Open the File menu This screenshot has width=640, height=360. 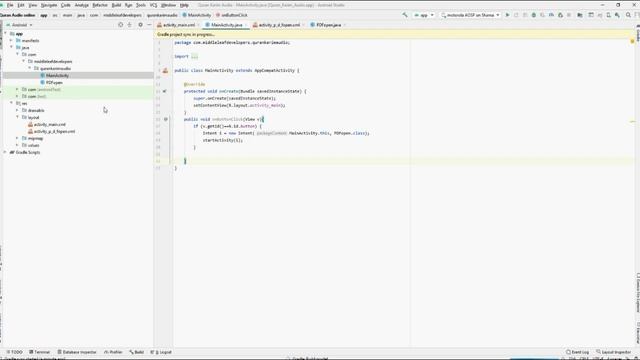[x=10, y=5]
